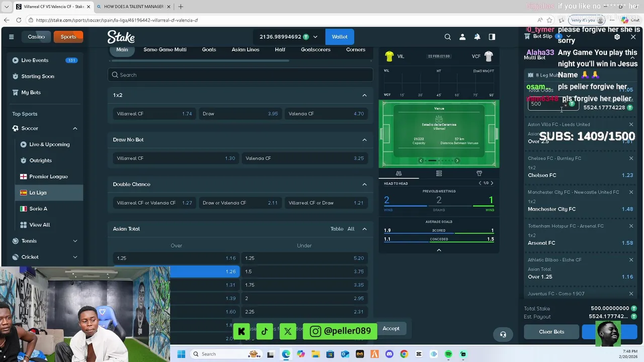Open My Bets in sidebar
Viewport: 644px width, 362px height.
31,93
